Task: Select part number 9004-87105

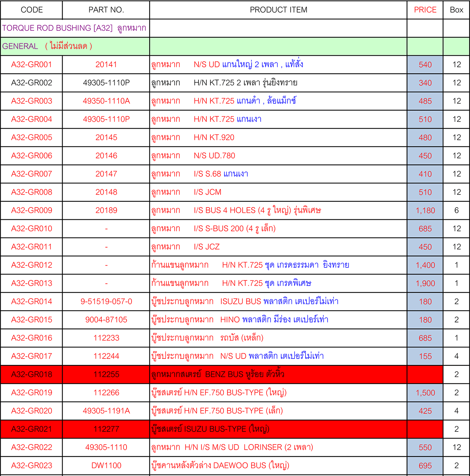Action: (106, 320)
